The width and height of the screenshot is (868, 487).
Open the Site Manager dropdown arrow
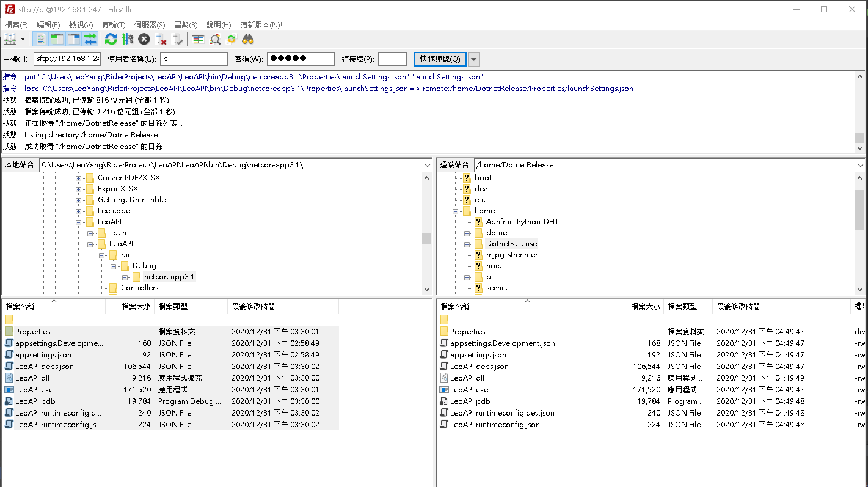[x=23, y=39]
